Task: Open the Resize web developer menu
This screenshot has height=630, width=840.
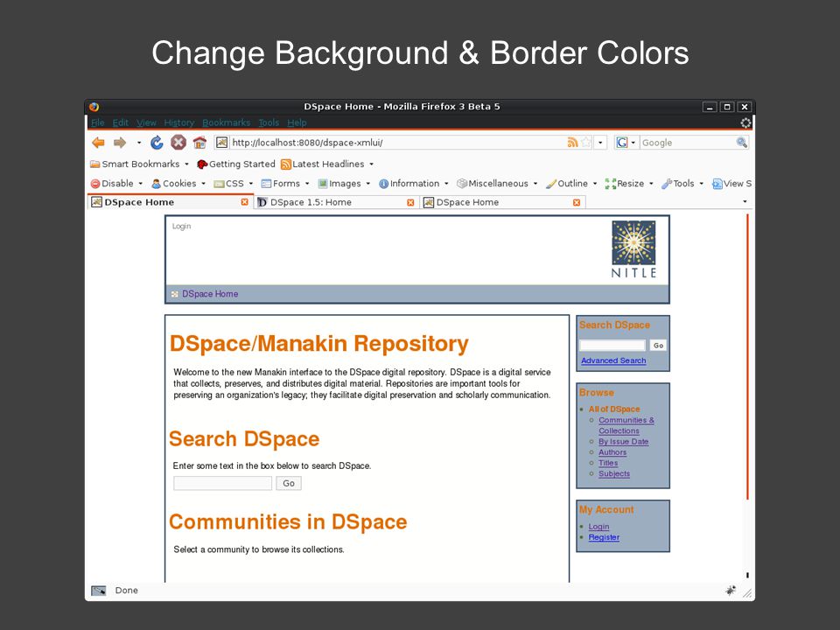Action: click(x=629, y=183)
